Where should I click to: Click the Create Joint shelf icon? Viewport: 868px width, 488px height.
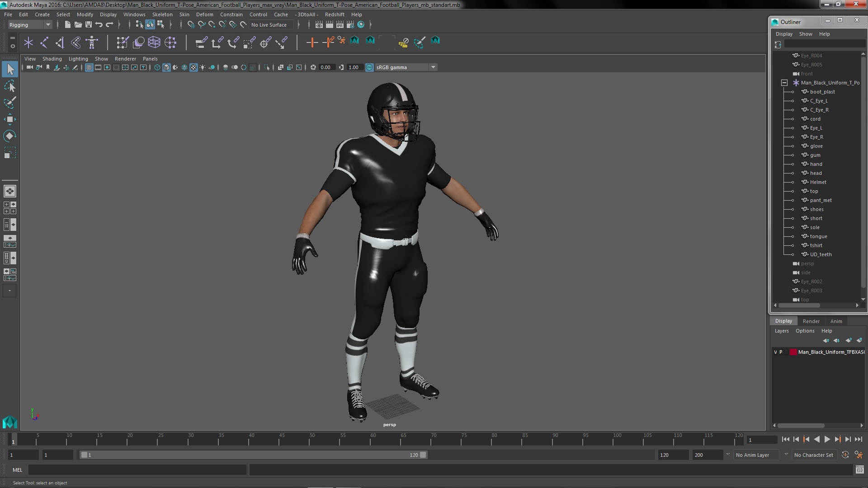[44, 42]
